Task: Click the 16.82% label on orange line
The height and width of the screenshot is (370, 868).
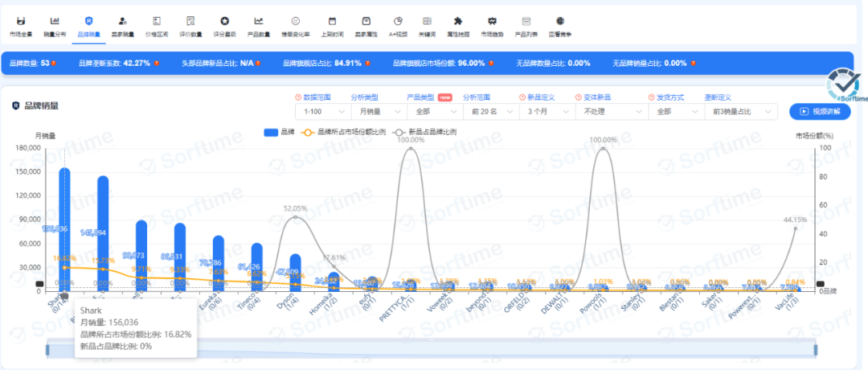Action: pyautogui.click(x=64, y=257)
